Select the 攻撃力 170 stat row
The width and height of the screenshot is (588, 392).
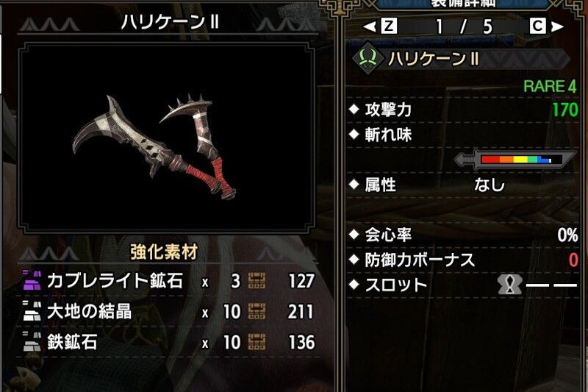(464, 110)
